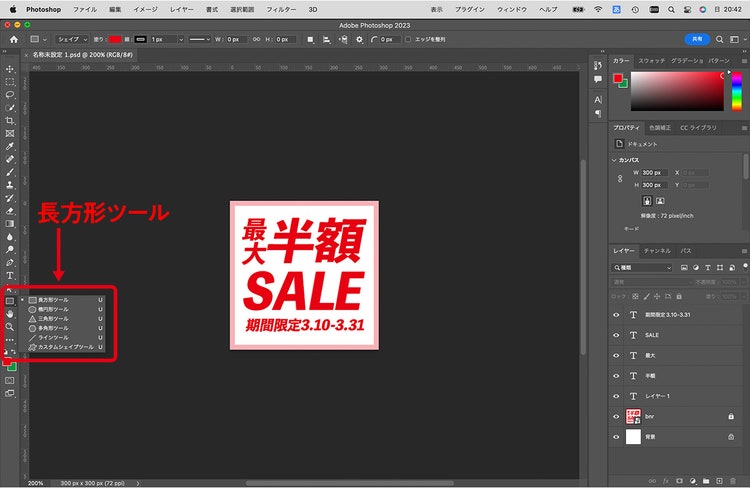
Task: Enable the エッジを整列 checkbox
Action: (408, 40)
